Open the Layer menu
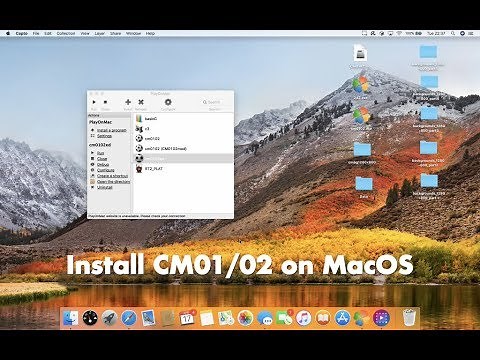The height and width of the screenshot is (360, 480). point(100,33)
